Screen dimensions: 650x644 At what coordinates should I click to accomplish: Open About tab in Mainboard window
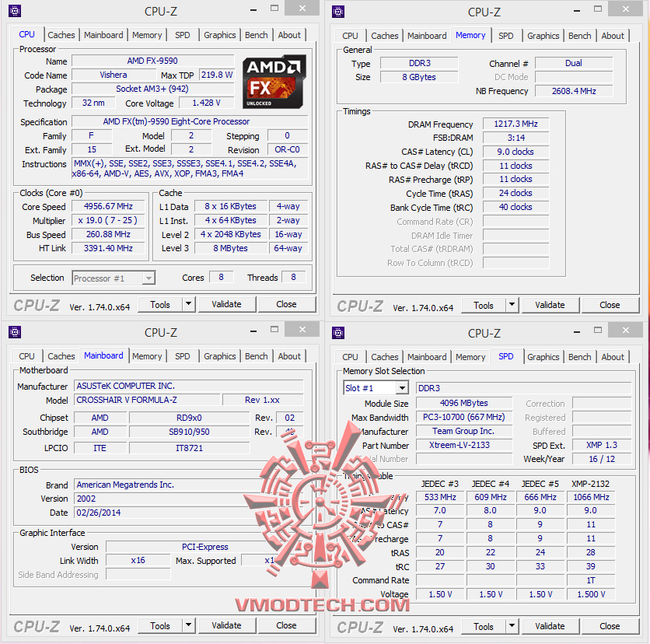pyautogui.click(x=289, y=356)
